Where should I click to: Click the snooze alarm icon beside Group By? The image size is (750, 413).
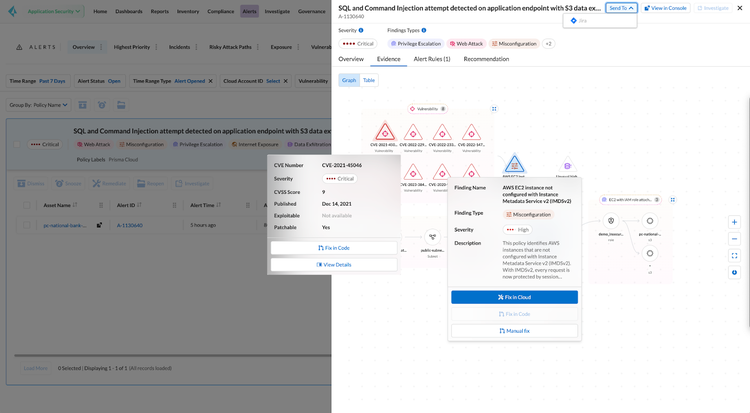102,105
